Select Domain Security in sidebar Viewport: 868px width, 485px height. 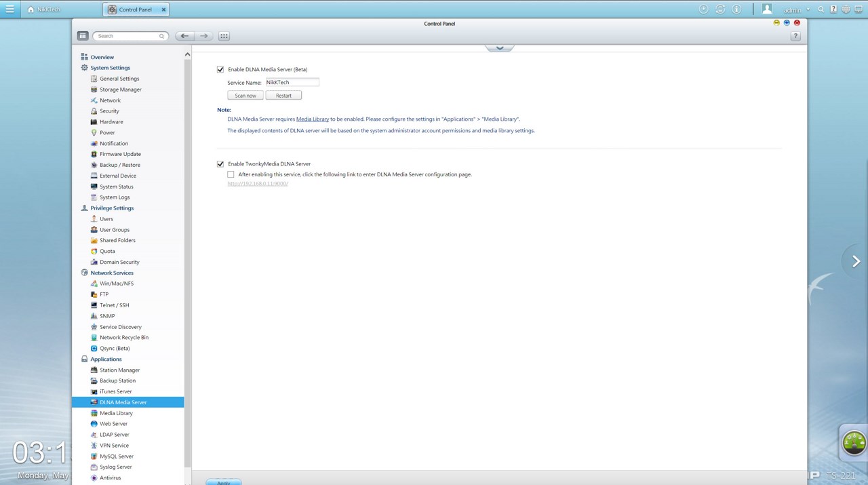coord(119,263)
